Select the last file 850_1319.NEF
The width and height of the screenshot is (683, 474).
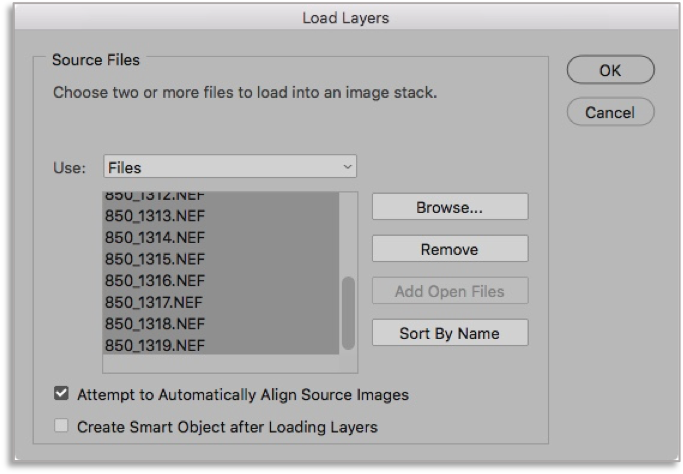[x=154, y=346]
